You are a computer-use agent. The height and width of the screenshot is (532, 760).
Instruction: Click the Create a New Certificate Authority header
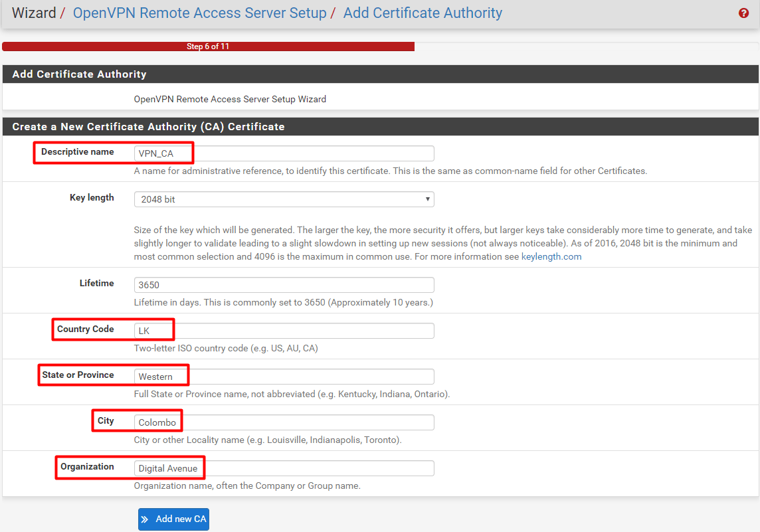point(148,127)
